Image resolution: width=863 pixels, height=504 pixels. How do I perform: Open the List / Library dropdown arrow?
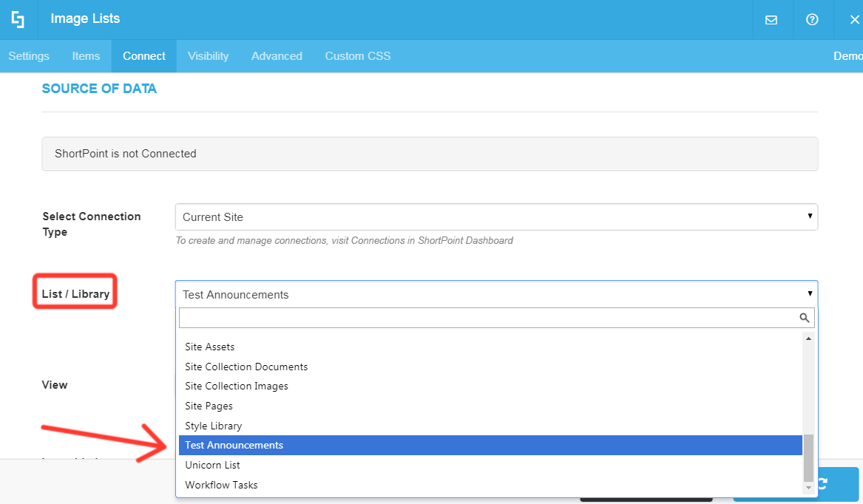click(809, 293)
